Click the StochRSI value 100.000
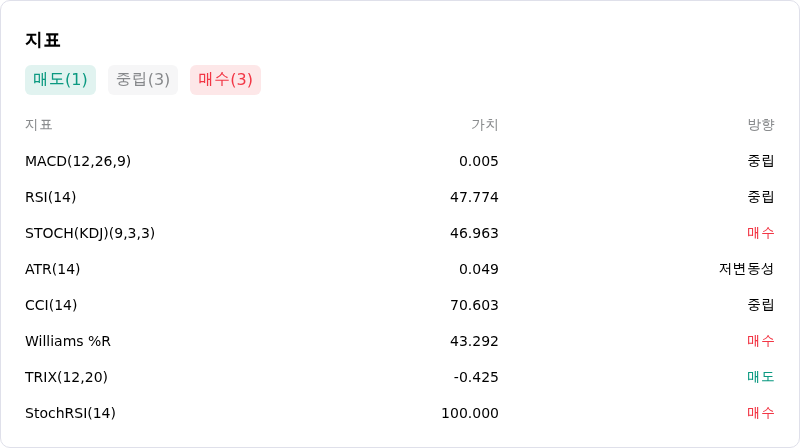Viewport: 800px width, 448px height. point(470,413)
